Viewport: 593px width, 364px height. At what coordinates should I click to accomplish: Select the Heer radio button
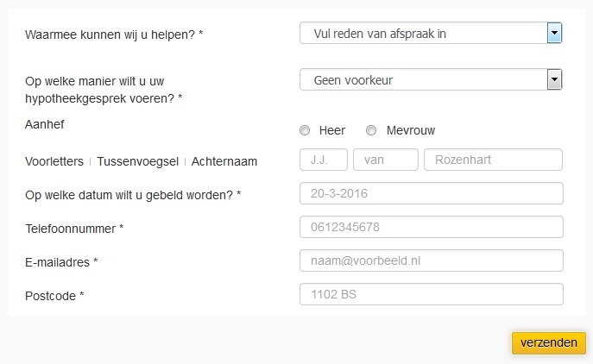(x=305, y=130)
